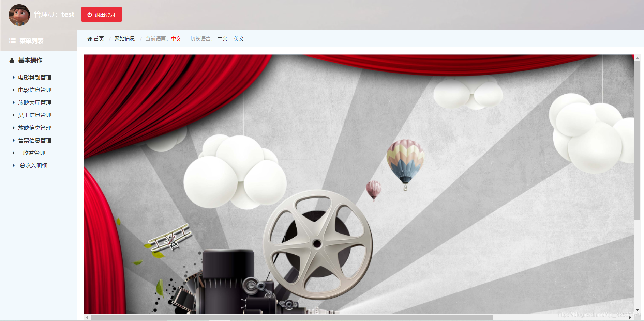This screenshot has width=644, height=321.
Task: Click the 退出登录 logout button
Action: pos(102,15)
